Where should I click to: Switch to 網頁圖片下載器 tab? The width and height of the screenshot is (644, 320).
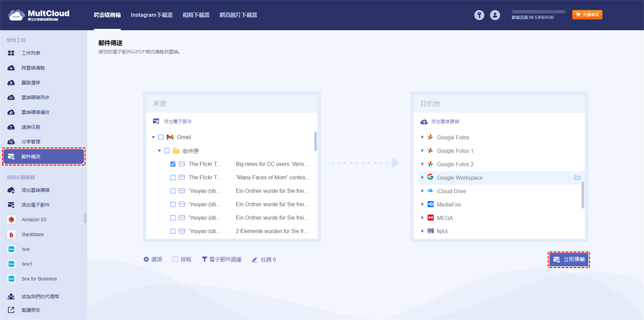tap(238, 15)
